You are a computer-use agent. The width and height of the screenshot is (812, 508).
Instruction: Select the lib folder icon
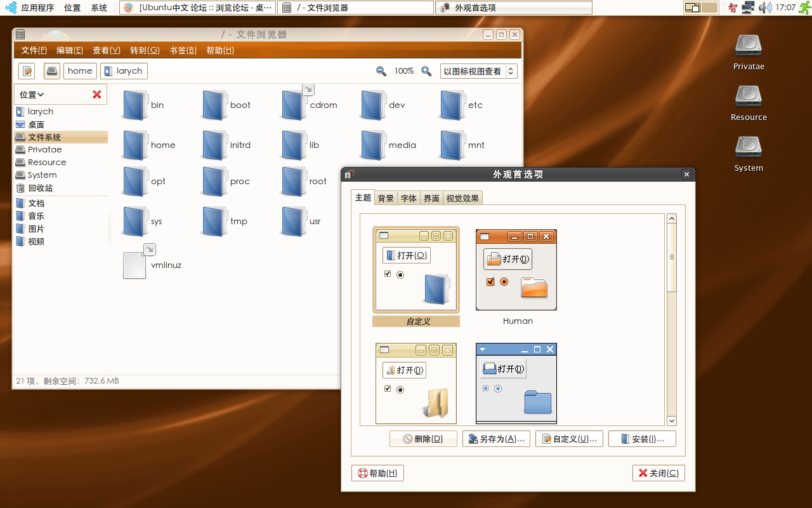point(293,145)
